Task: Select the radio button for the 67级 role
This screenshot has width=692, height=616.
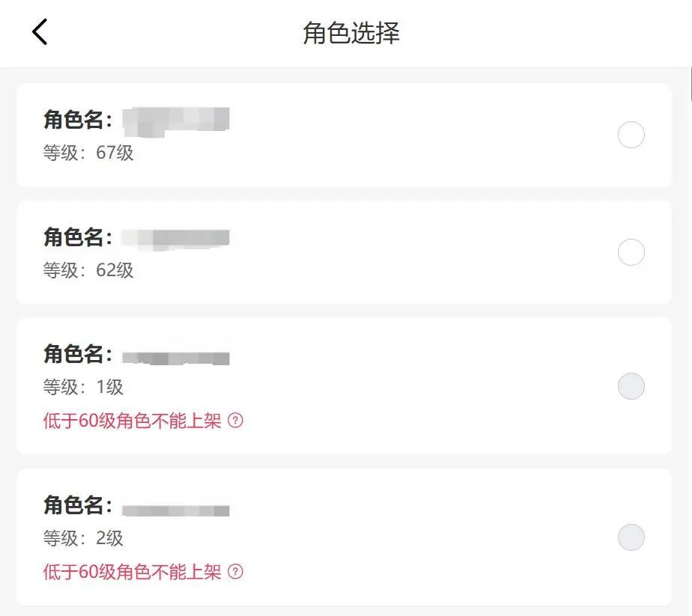Action: (631, 135)
